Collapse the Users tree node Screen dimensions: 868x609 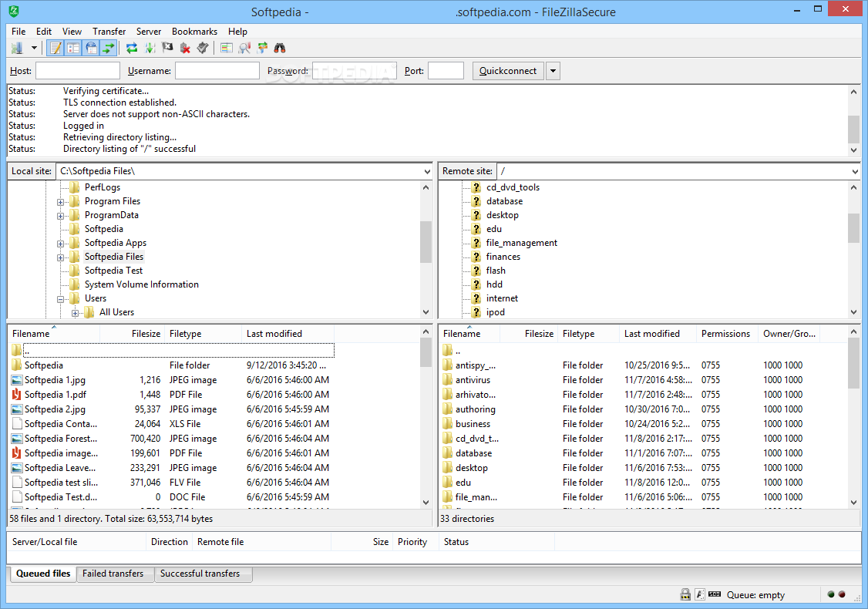[60, 299]
